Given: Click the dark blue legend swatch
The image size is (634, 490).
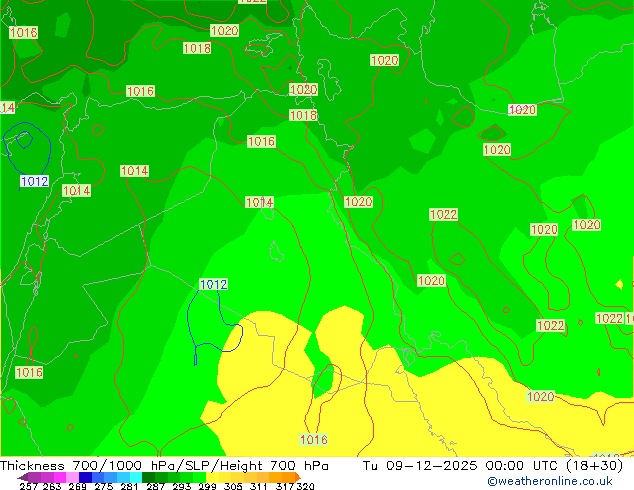Looking at the screenshot, I should coord(85,477).
